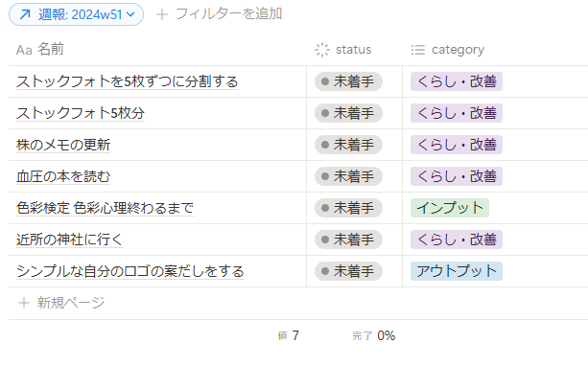
Task: Click the Aa 名前 column header icon
Action: click(x=24, y=50)
